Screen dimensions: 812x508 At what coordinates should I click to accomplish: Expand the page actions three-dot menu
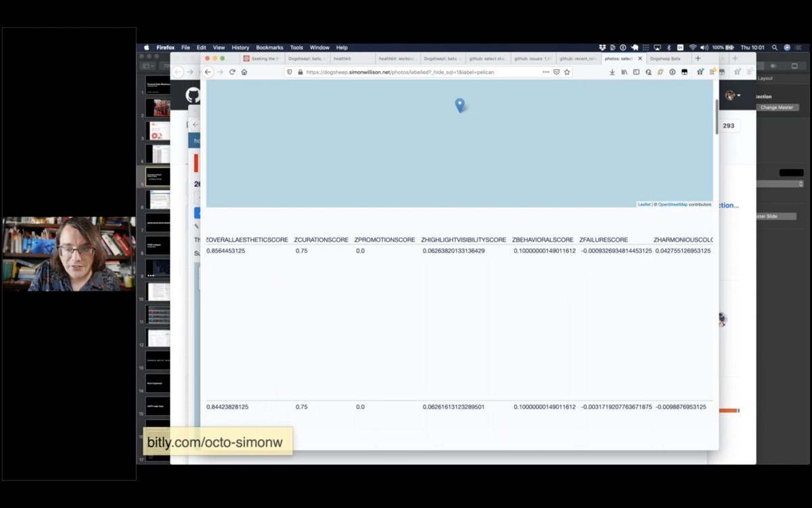545,72
